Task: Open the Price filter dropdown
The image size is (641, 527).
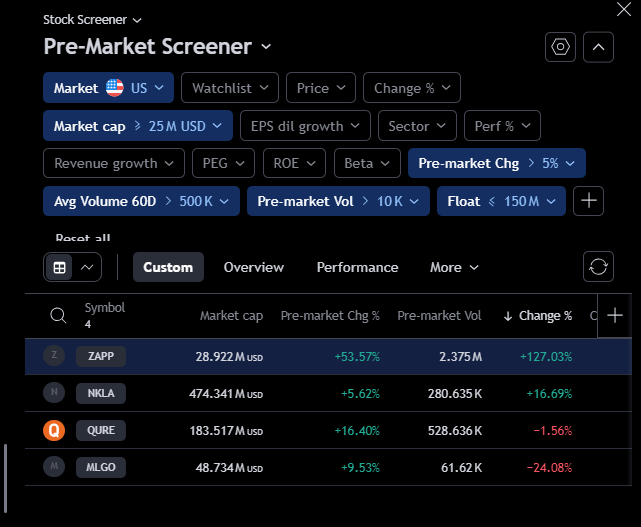Action: point(321,87)
